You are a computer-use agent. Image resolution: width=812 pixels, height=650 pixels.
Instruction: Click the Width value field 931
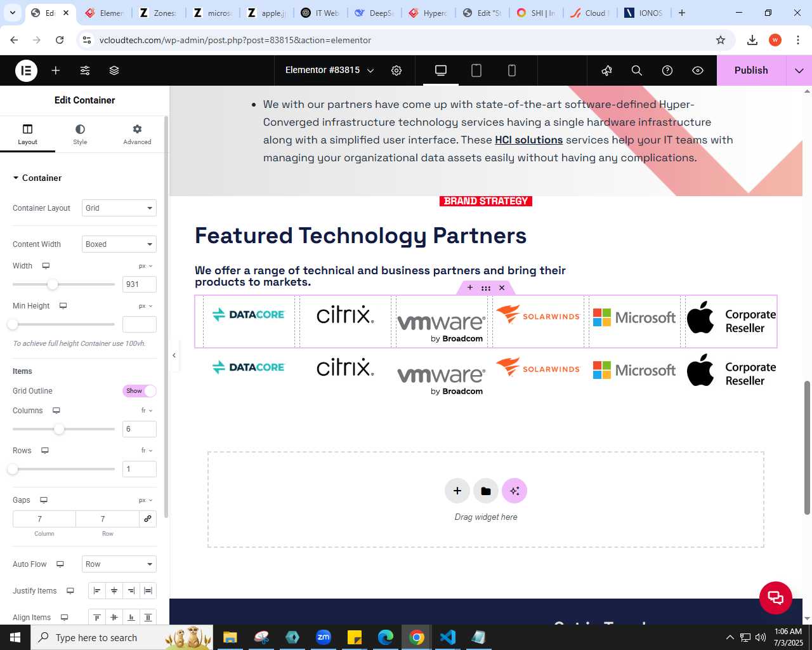coord(140,284)
